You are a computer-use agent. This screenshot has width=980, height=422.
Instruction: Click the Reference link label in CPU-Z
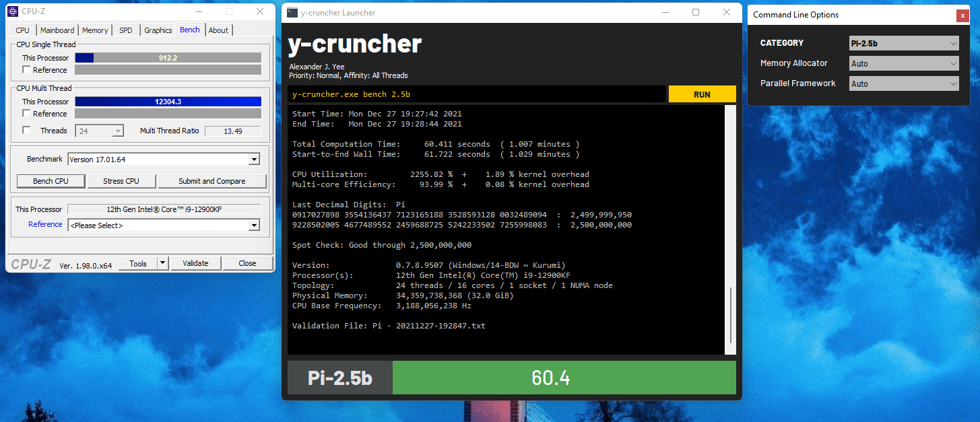pyautogui.click(x=45, y=225)
